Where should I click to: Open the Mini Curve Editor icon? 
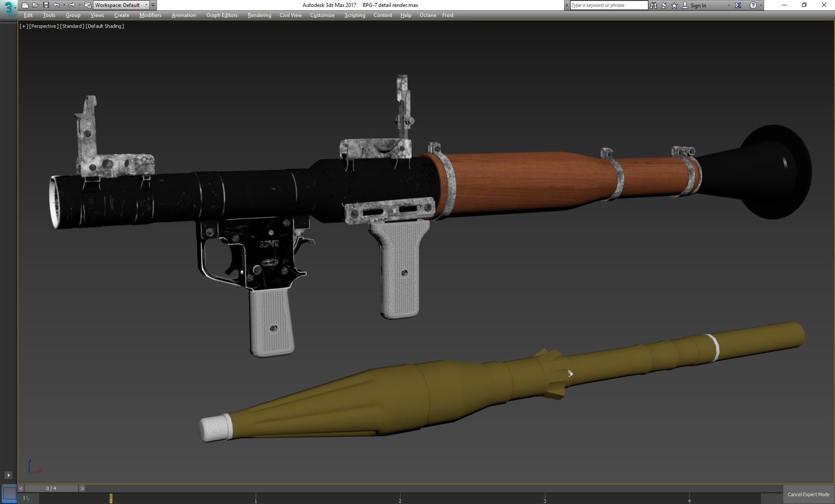coord(27,498)
